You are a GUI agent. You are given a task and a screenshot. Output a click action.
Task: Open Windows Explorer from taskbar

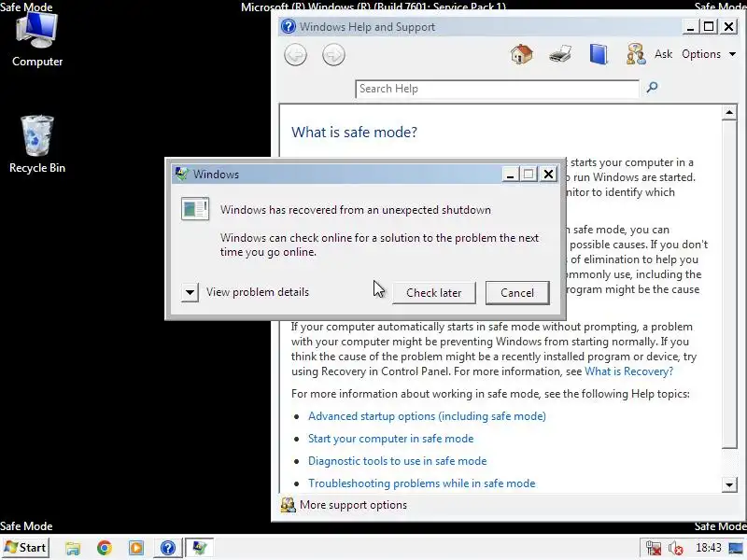pos(73,548)
